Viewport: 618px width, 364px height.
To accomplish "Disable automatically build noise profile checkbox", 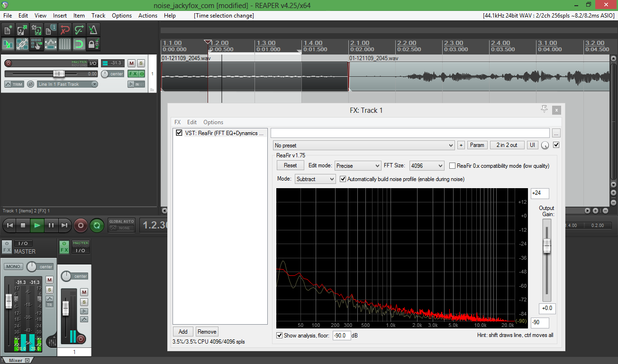I will [344, 179].
